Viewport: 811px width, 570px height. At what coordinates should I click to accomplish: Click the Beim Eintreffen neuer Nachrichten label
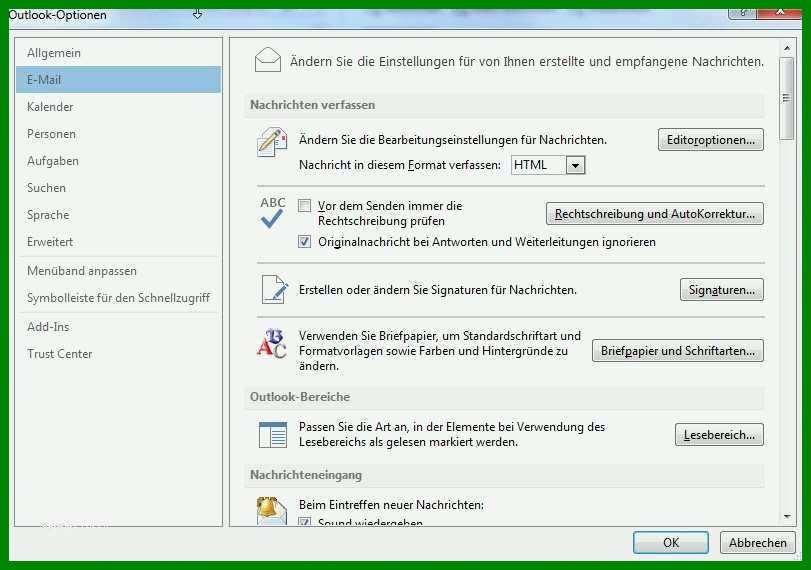click(391, 504)
